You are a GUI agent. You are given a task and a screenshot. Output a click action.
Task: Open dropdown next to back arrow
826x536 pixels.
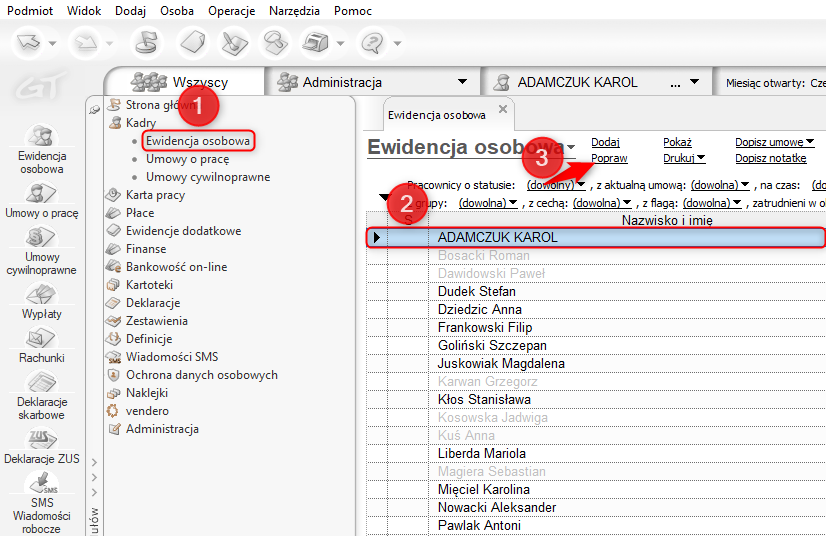[x=52, y=43]
